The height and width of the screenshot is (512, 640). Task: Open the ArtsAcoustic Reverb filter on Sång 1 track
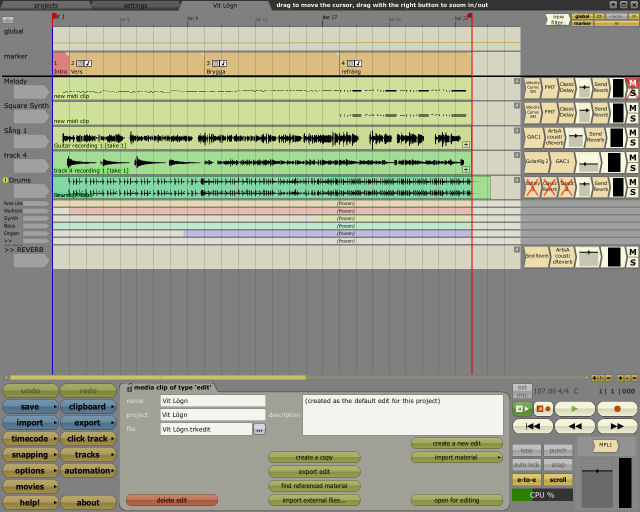click(554, 137)
